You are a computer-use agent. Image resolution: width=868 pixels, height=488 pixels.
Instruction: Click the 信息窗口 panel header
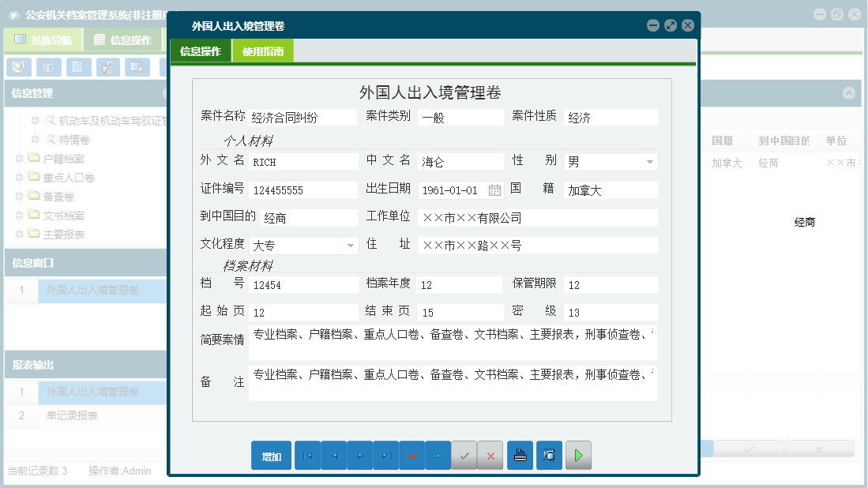[x=86, y=263]
